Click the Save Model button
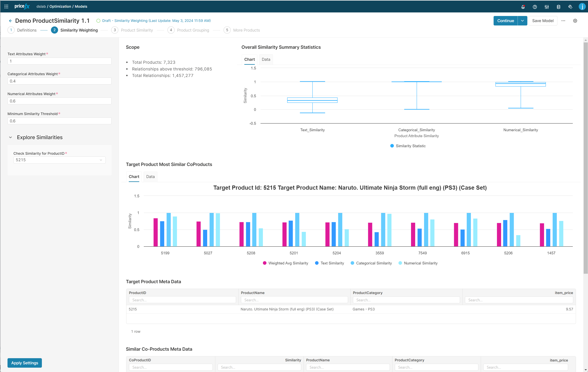Screen dimensions: 588x372 tap(543, 21)
